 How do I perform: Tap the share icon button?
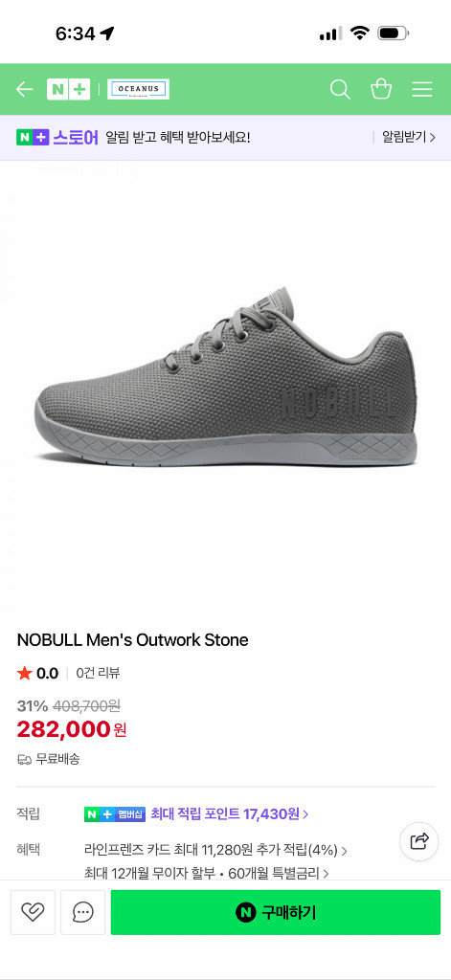[x=419, y=841]
